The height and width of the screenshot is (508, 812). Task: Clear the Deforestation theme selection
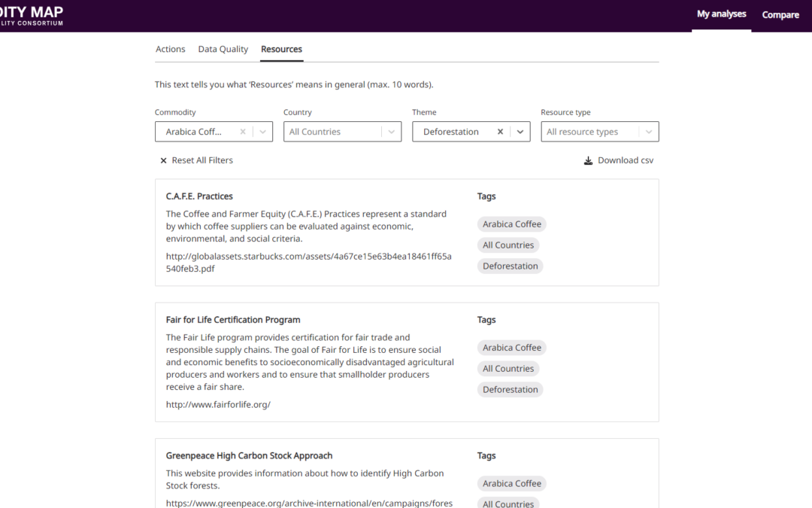coord(500,132)
